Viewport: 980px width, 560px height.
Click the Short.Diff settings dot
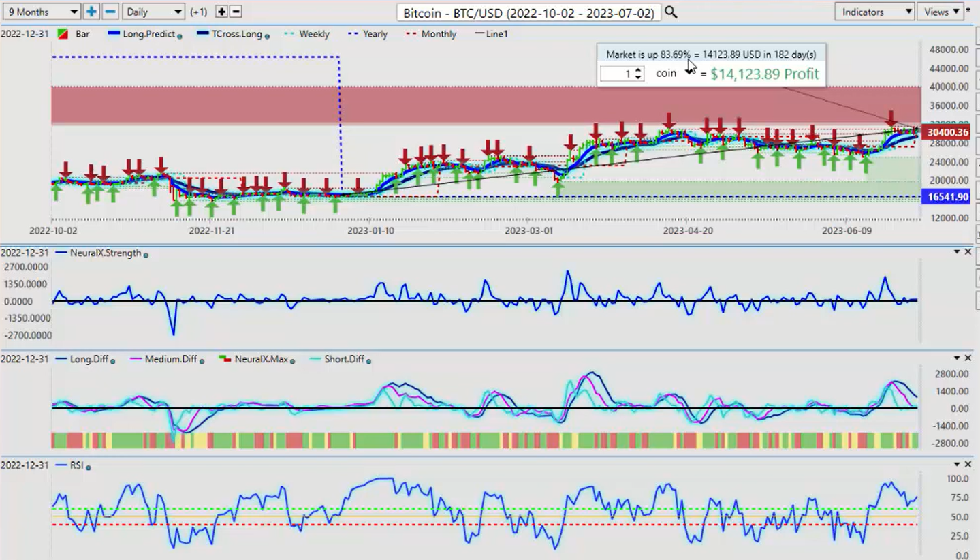click(x=368, y=360)
